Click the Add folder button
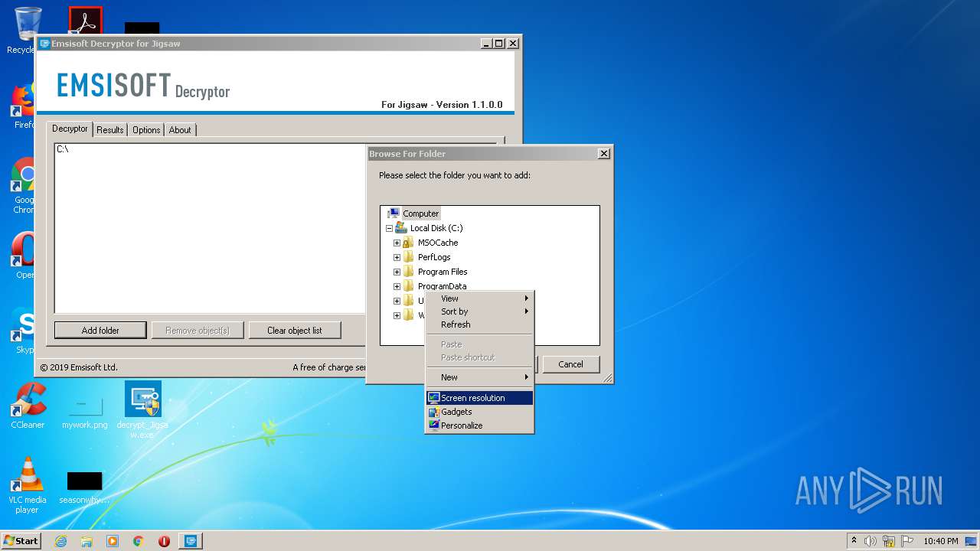980x551 pixels. 100,331
